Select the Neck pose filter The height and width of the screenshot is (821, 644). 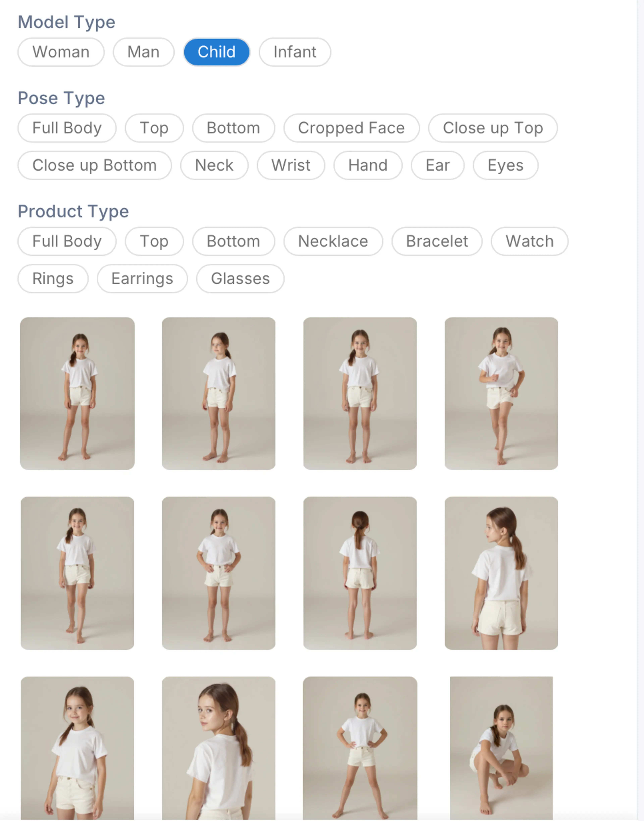pyautogui.click(x=214, y=165)
